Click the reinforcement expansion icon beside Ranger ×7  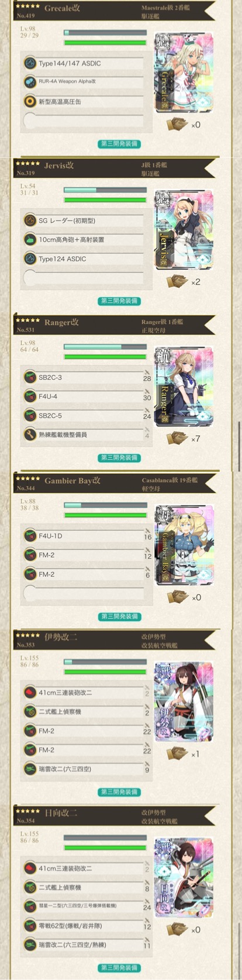pos(177,438)
